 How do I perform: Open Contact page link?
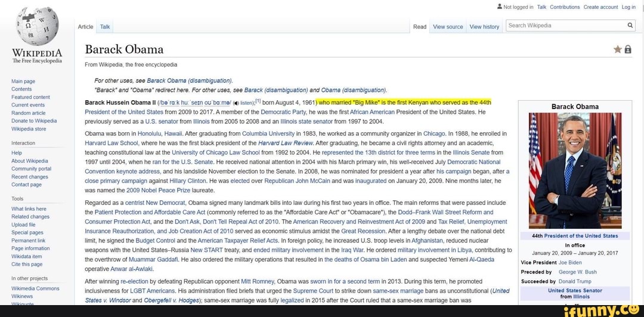coord(27,185)
